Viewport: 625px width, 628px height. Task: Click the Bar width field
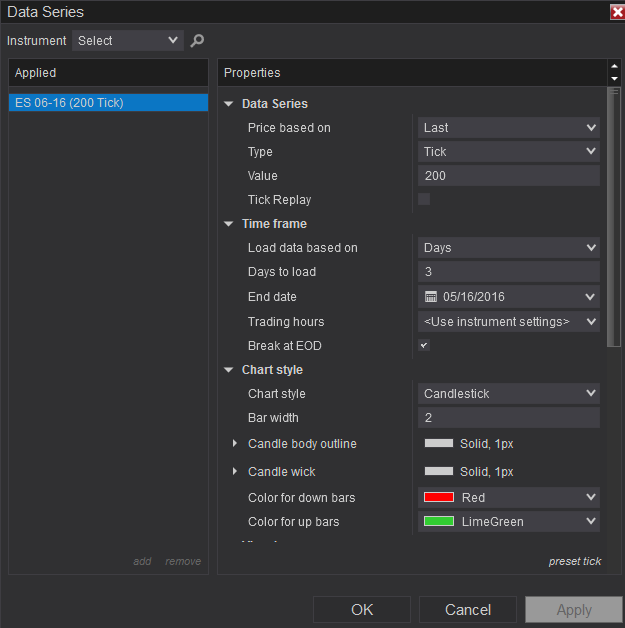pyautogui.click(x=508, y=418)
